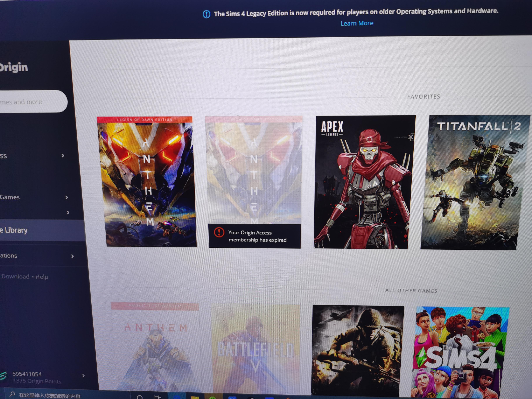Click the Learn More link
Viewport: 532px width, 399px height.
(357, 23)
